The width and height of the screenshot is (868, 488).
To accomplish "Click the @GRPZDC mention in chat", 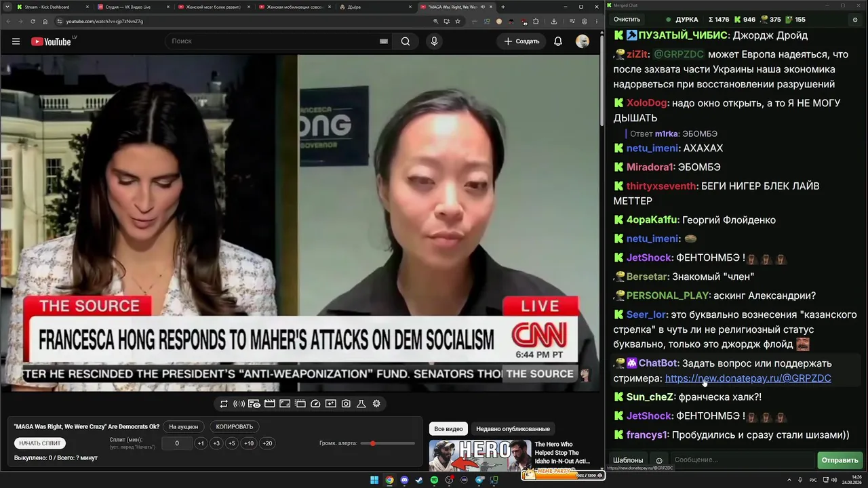I will [x=679, y=54].
